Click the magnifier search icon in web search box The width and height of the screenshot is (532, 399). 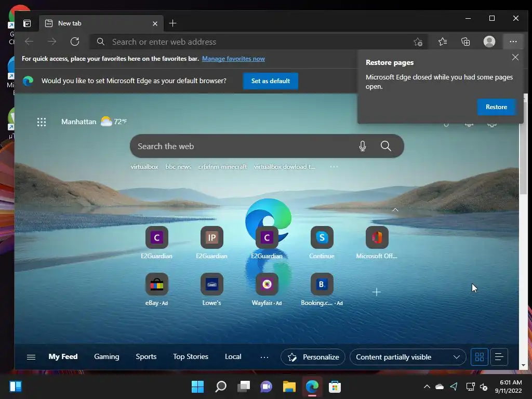point(386,146)
